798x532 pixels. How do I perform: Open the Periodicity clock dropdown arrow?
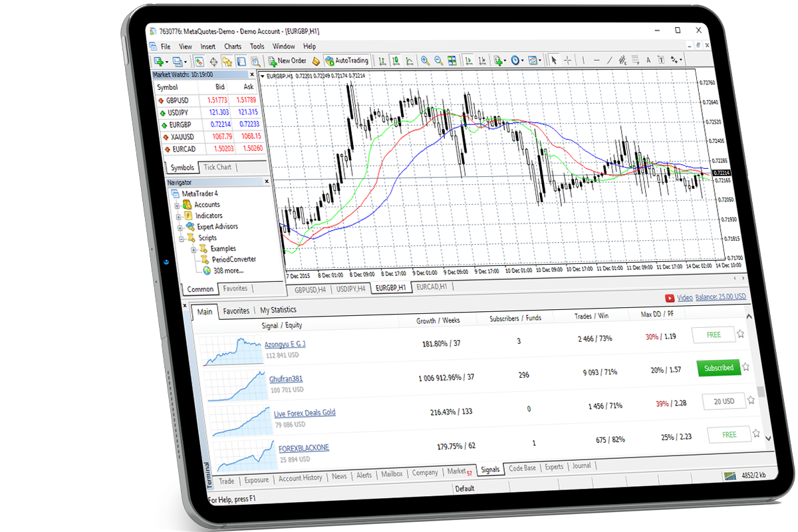point(523,61)
